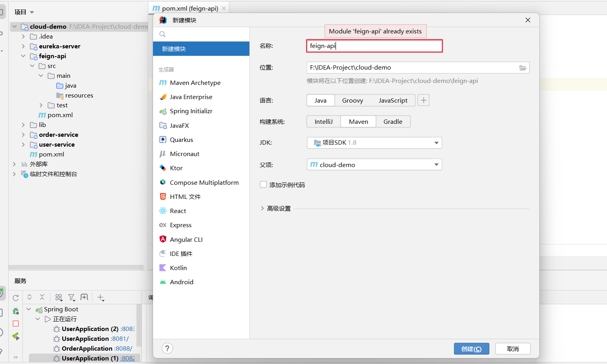This screenshot has width=607, height=364.
Task: Expand all services in toolbar
Action: pyautogui.click(x=30, y=297)
